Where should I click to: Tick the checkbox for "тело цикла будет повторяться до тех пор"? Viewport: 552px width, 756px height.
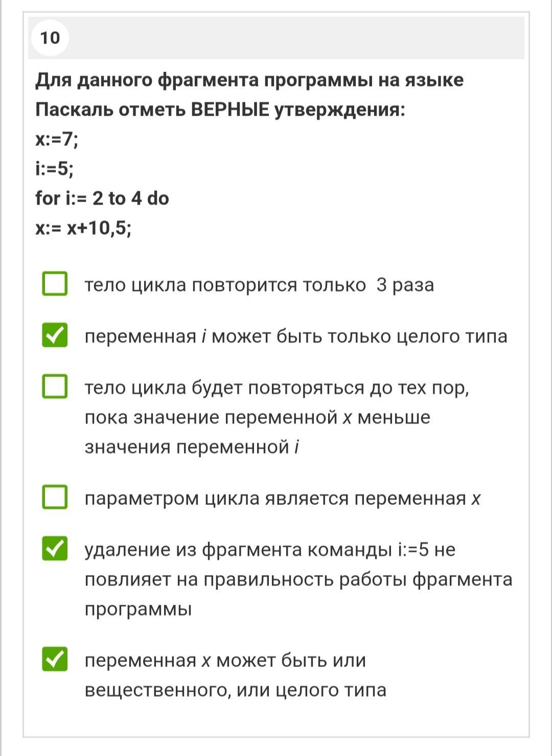pyautogui.click(x=55, y=386)
